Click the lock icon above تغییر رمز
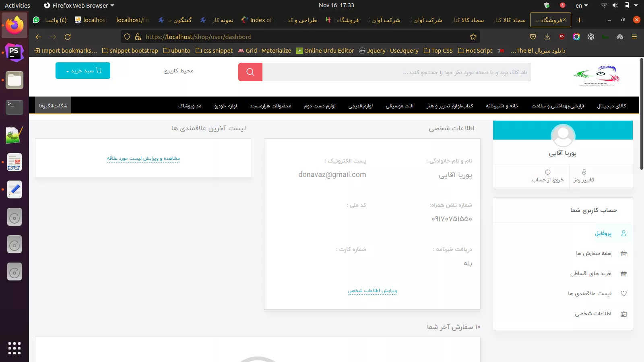The image size is (644, 362). tap(584, 172)
